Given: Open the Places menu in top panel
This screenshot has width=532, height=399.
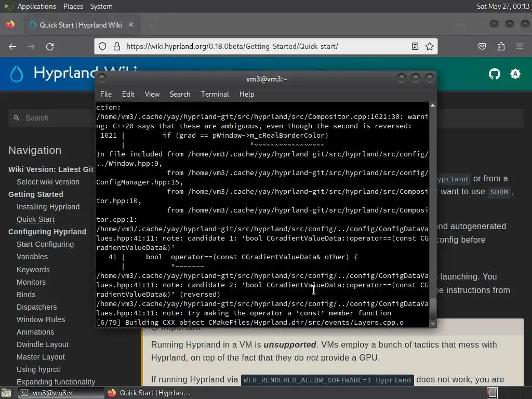Looking at the screenshot, I should (73, 6).
